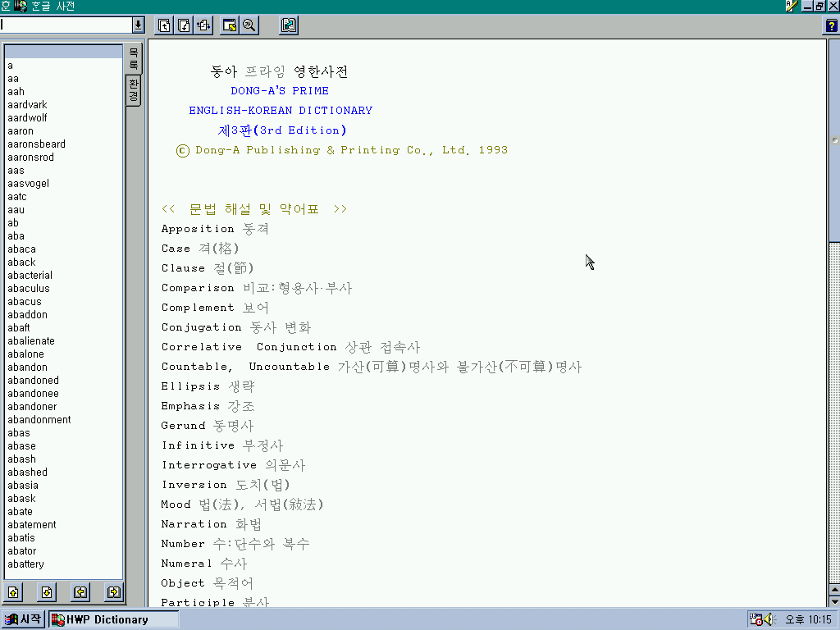Select word 'abacterial' in the list
The height and width of the screenshot is (630, 840).
[x=30, y=276]
